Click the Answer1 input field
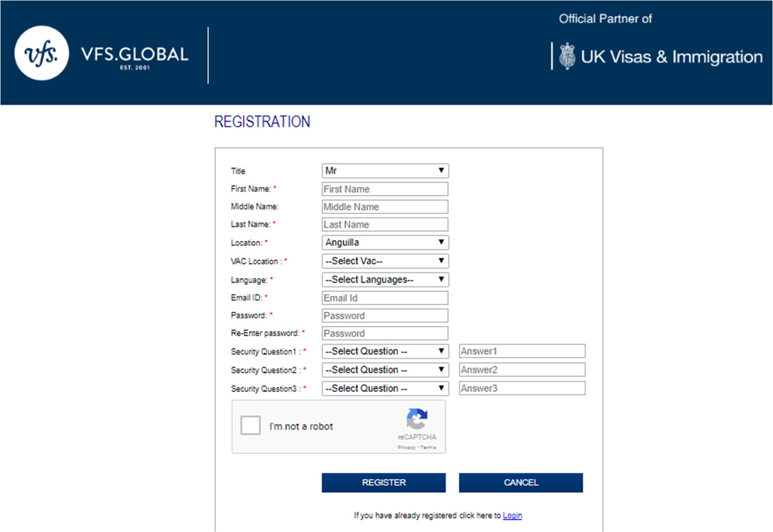 pyautogui.click(x=522, y=351)
